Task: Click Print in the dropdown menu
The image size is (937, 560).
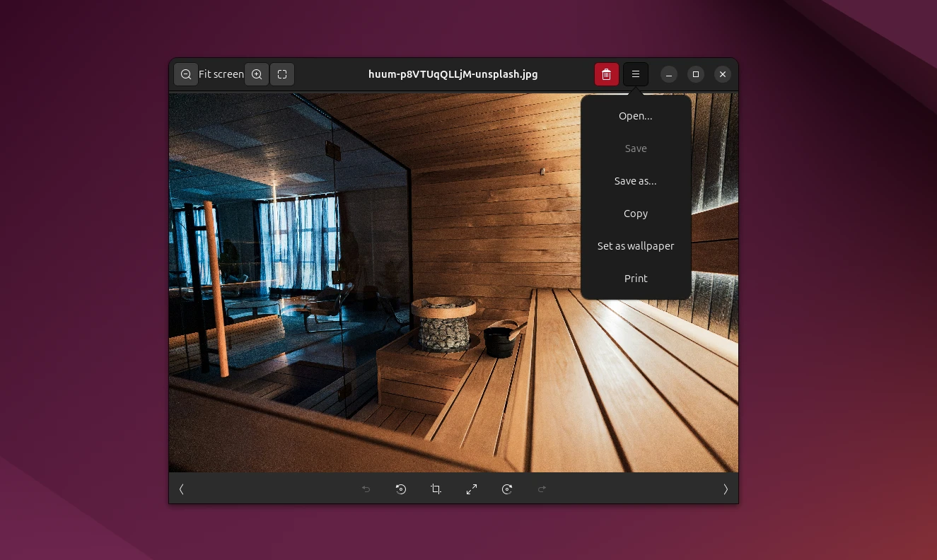Action: (636, 279)
